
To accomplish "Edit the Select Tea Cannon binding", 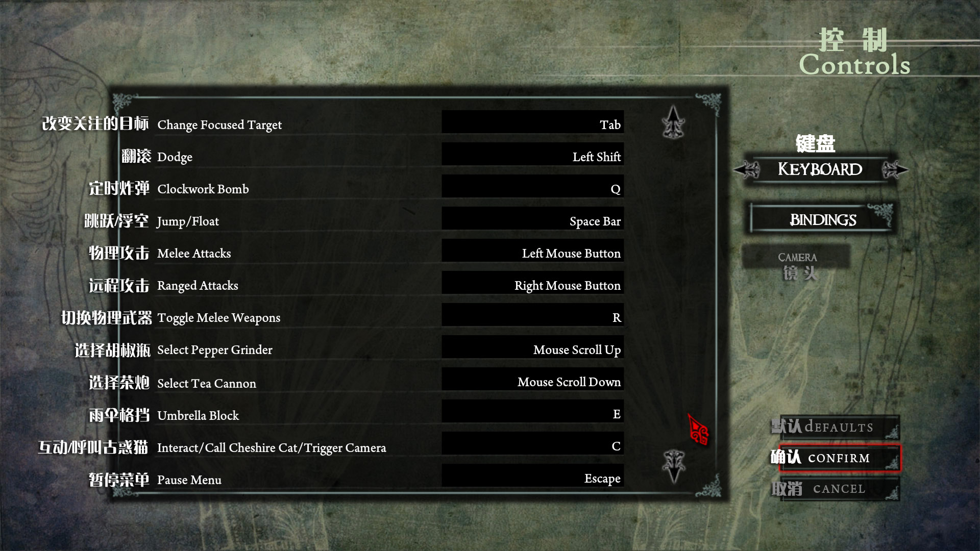I will click(x=532, y=380).
